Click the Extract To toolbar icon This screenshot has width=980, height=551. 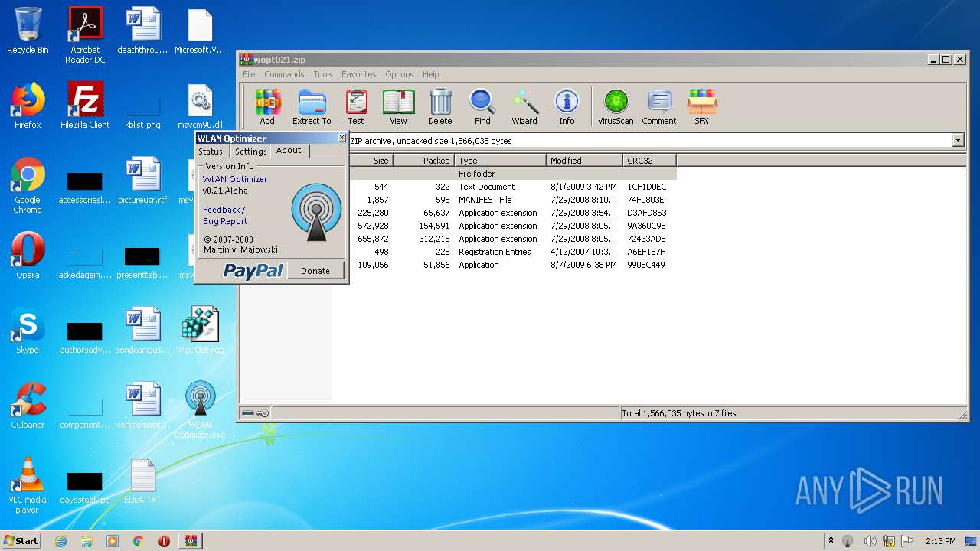(312, 106)
